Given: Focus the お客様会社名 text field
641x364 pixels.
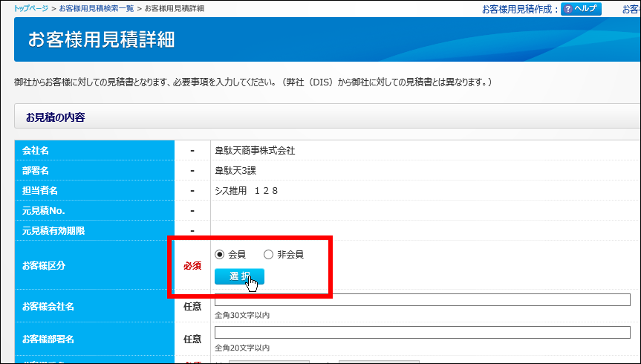Looking at the screenshot, I should 422,300.
